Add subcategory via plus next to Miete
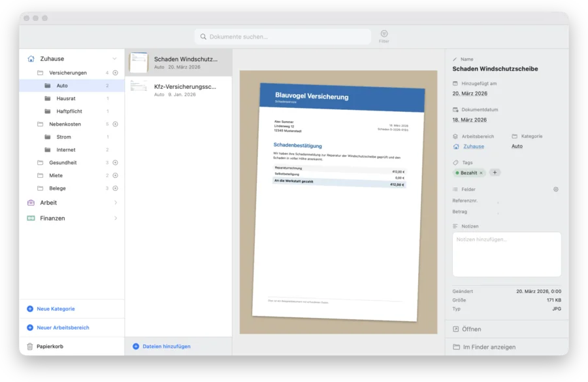This screenshot has width=588, height=382. coord(116,175)
